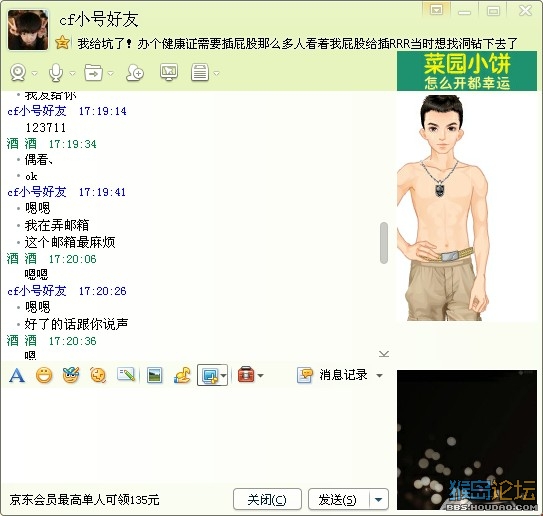Open font settings with the A icon

point(17,375)
